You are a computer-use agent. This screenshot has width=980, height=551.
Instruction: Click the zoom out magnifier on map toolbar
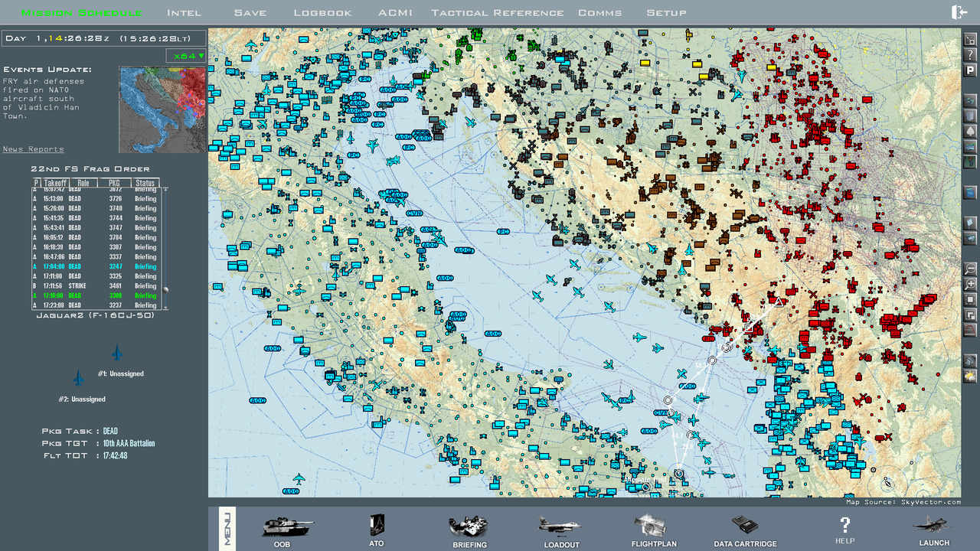tap(970, 269)
